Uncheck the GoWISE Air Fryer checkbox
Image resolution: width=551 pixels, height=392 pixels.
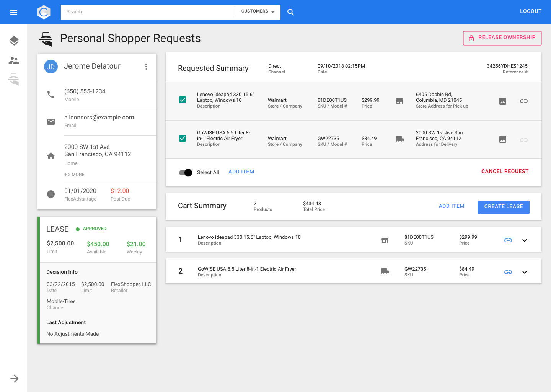click(x=183, y=138)
